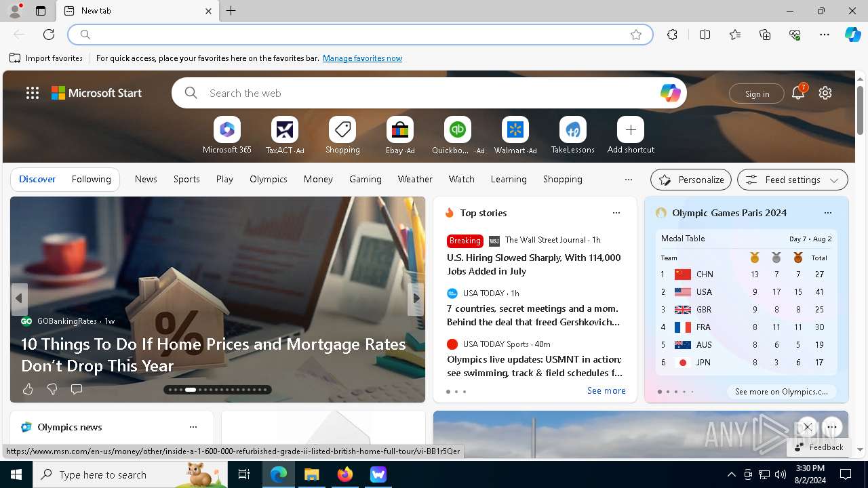Click the Feedback button
868x488 pixels.
click(x=818, y=447)
